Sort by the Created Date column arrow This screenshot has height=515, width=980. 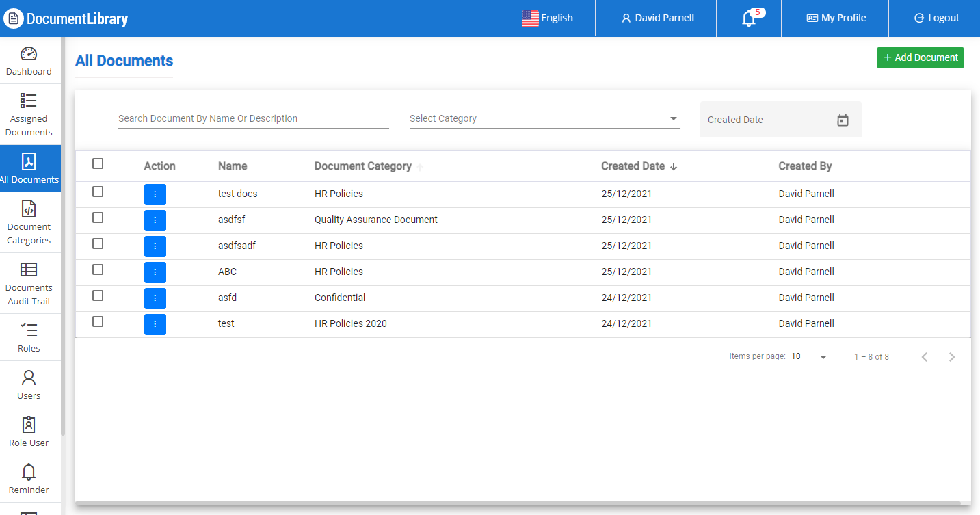tap(674, 166)
